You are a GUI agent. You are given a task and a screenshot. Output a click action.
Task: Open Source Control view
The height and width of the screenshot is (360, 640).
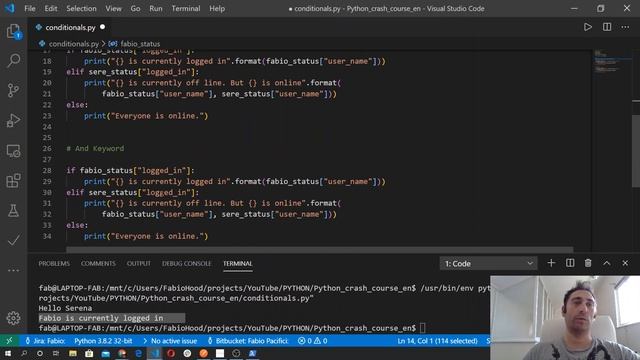pos(13,90)
